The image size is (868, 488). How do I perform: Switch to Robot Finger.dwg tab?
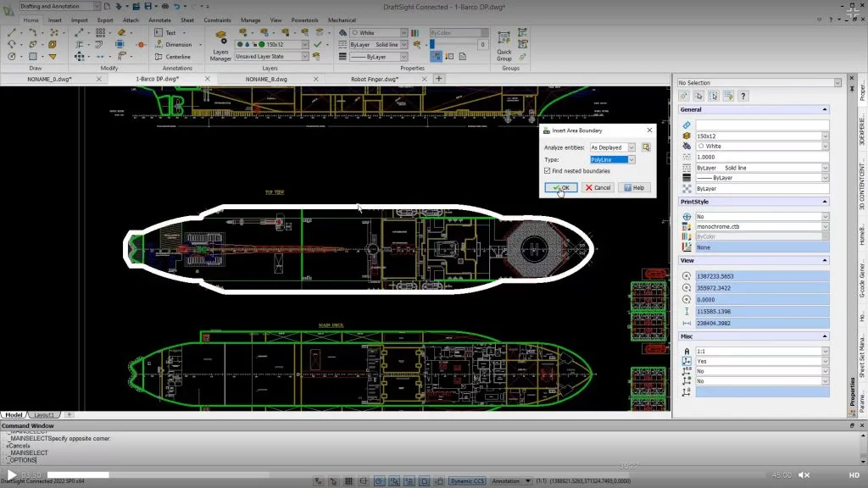374,79
